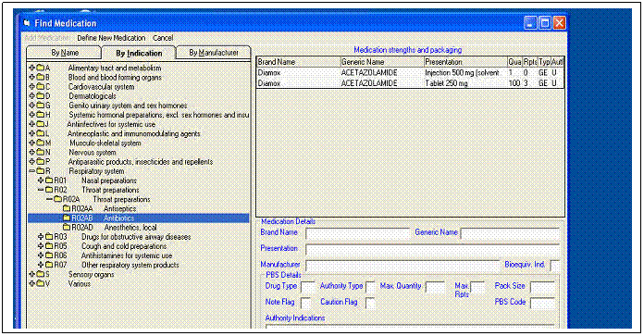Click the Pack Size field

pos(542,287)
